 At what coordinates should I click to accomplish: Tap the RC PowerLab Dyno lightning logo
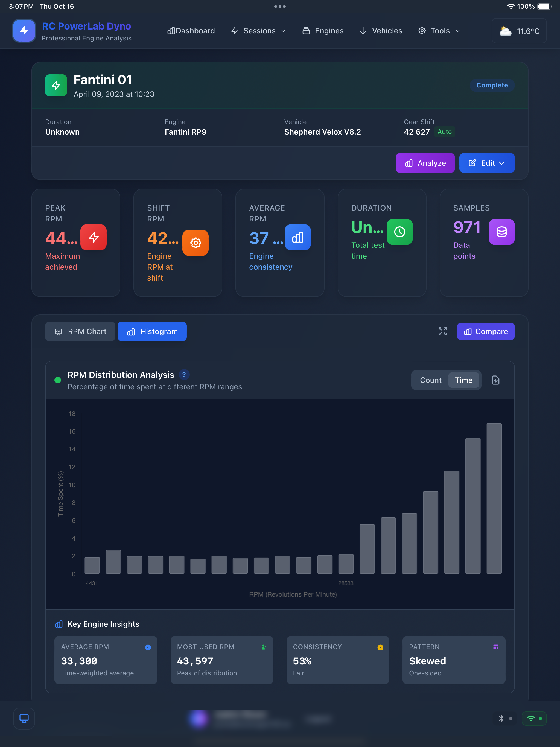pos(24,31)
